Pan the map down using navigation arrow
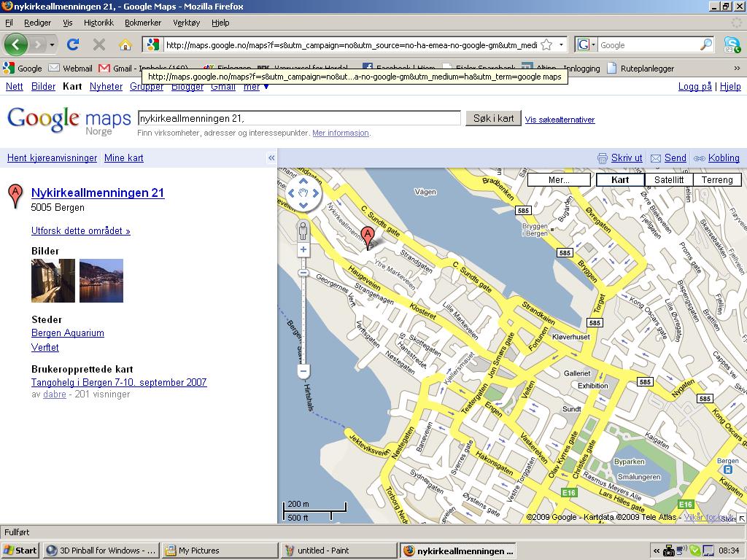Viewport: 747px width, 560px height. pyautogui.click(x=303, y=205)
